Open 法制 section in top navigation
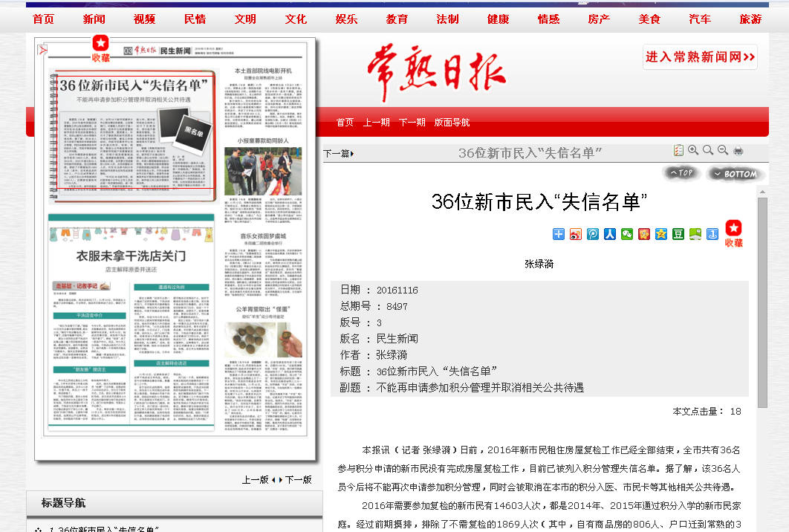Viewport: 789px width, 532px height. coord(447,19)
